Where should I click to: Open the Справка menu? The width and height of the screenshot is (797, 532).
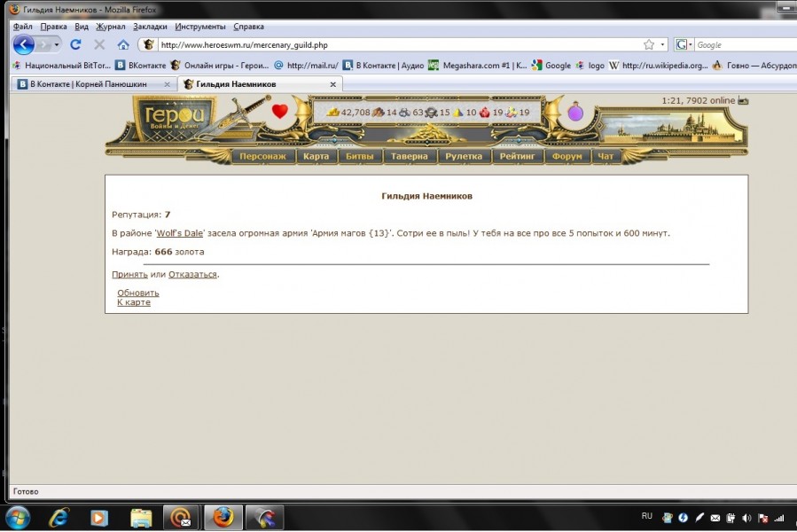pos(248,27)
